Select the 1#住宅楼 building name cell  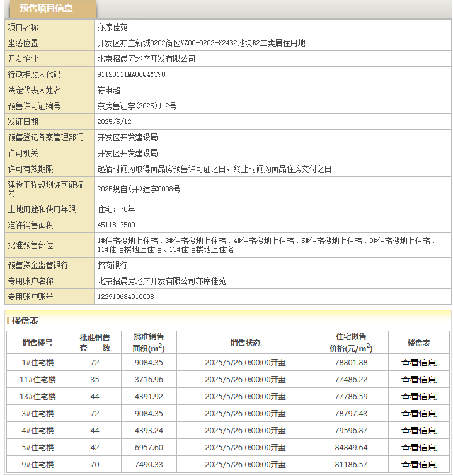click(x=37, y=363)
